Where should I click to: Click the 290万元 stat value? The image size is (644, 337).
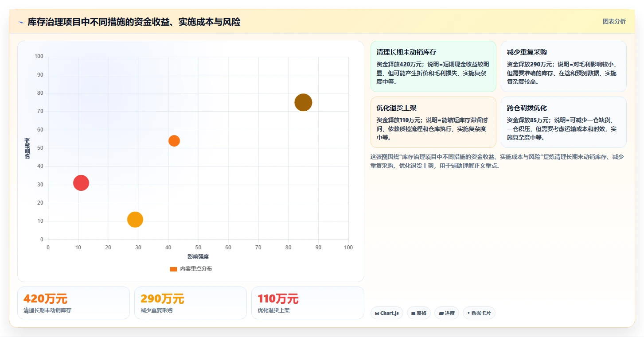[162, 299]
